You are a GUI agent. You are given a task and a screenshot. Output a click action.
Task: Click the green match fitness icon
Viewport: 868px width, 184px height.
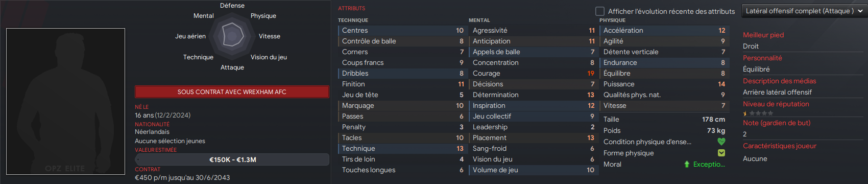click(x=721, y=153)
